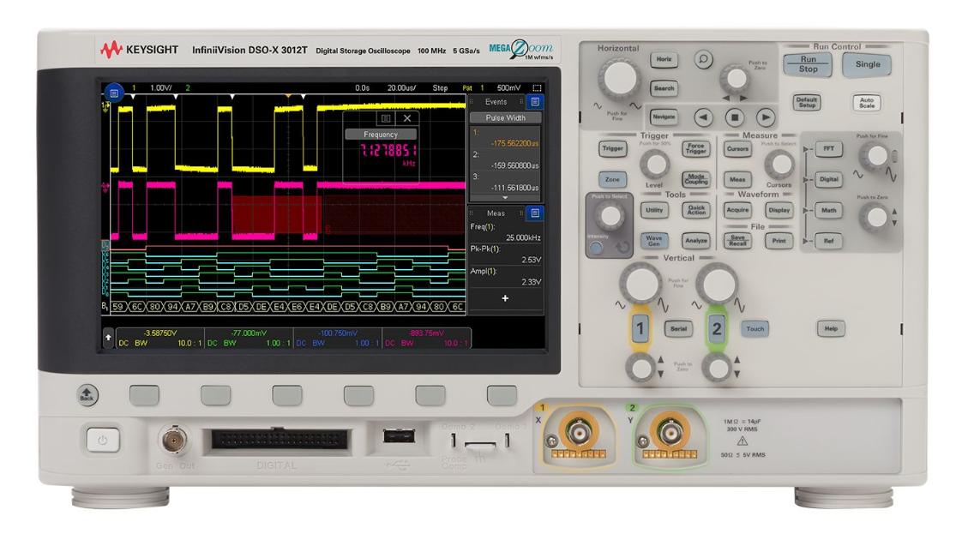Image resolution: width=980 pixels, height=552 pixels.
Task: Click the Quick Action button
Action: pyautogui.click(x=695, y=210)
